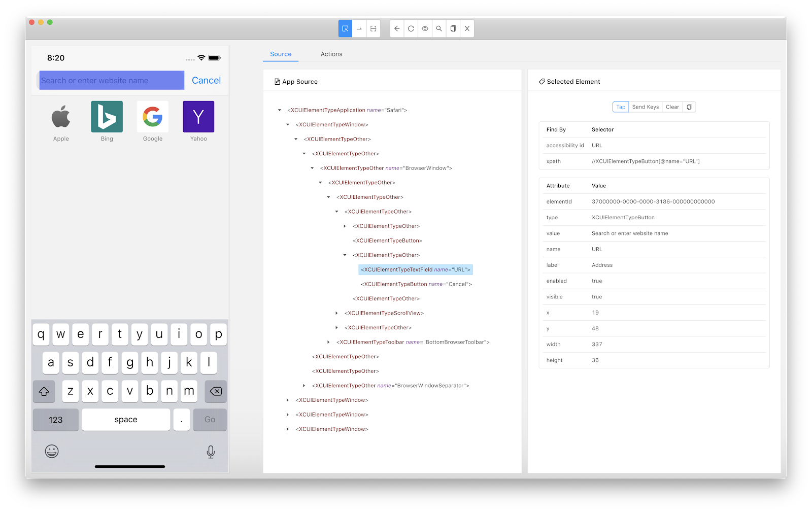Click the Tap button for selected element
Screen dimensions: 812x512
[621, 107]
